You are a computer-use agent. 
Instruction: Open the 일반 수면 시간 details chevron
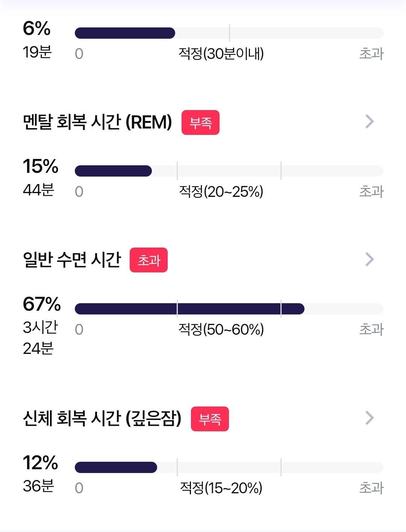click(370, 259)
